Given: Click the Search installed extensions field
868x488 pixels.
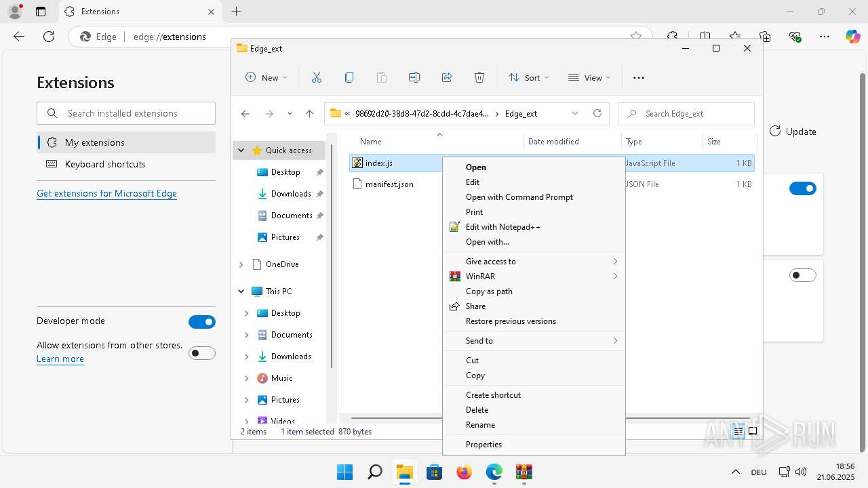Looking at the screenshot, I should click(x=126, y=113).
